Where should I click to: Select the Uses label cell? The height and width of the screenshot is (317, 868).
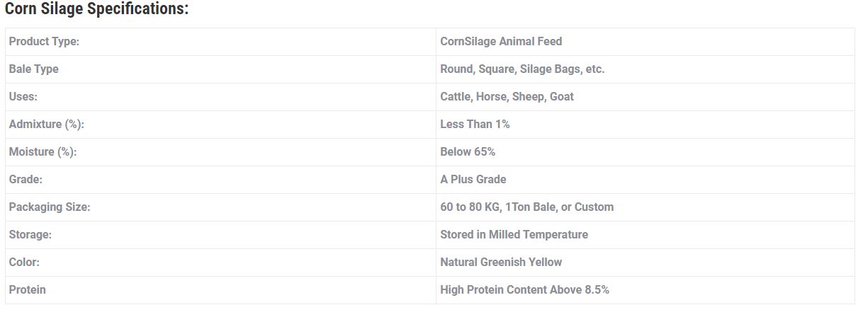220,97
